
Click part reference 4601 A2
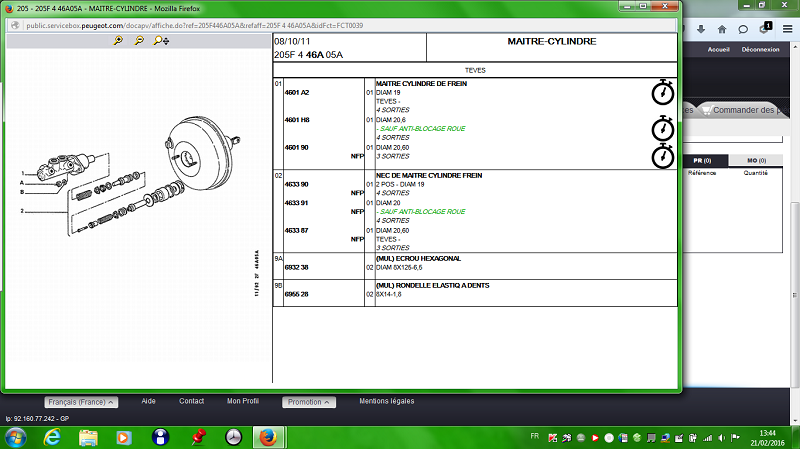(x=297, y=92)
